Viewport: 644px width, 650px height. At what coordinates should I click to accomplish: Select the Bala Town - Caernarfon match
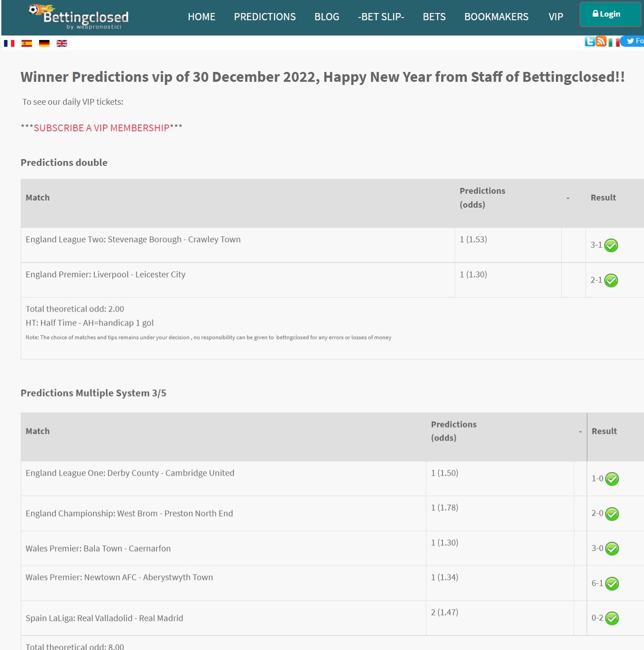98,548
